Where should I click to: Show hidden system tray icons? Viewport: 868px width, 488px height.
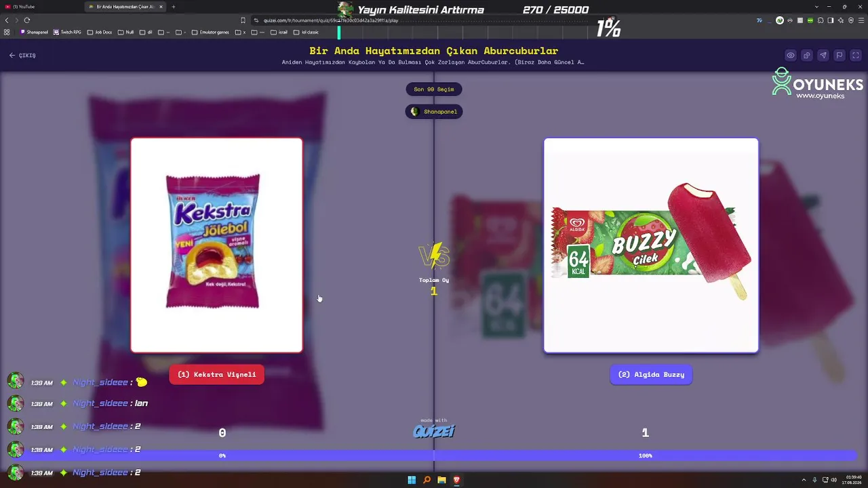click(x=804, y=480)
